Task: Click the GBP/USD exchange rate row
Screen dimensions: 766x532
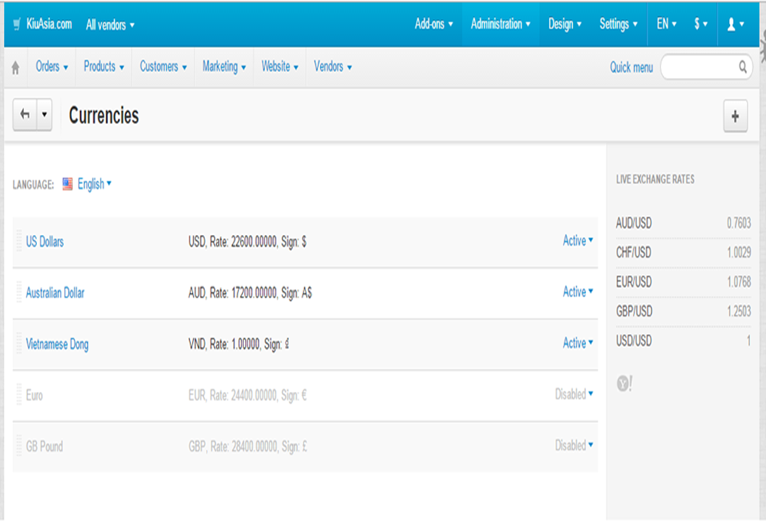Action: tap(683, 311)
